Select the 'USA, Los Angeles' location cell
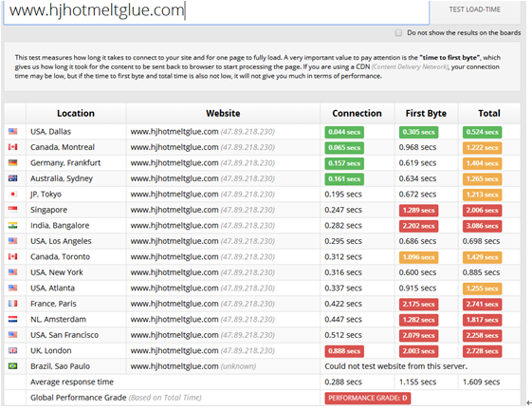The image size is (532, 410). pyautogui.click(x=76, y=241)
